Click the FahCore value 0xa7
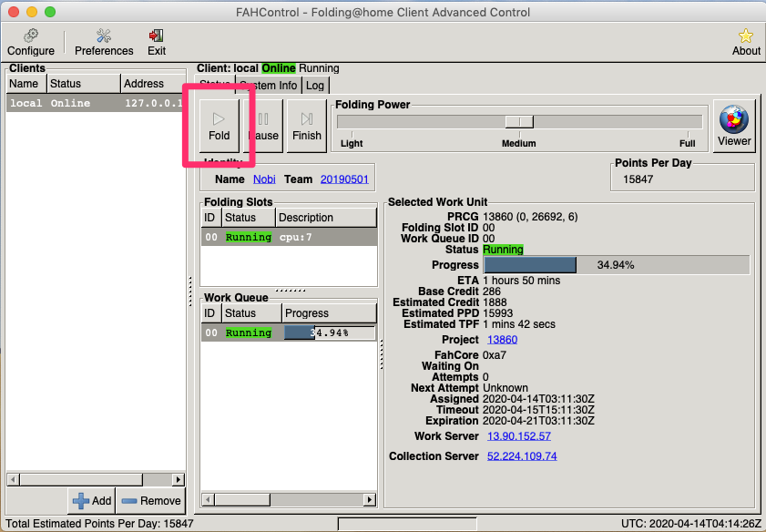 point(495,355)
